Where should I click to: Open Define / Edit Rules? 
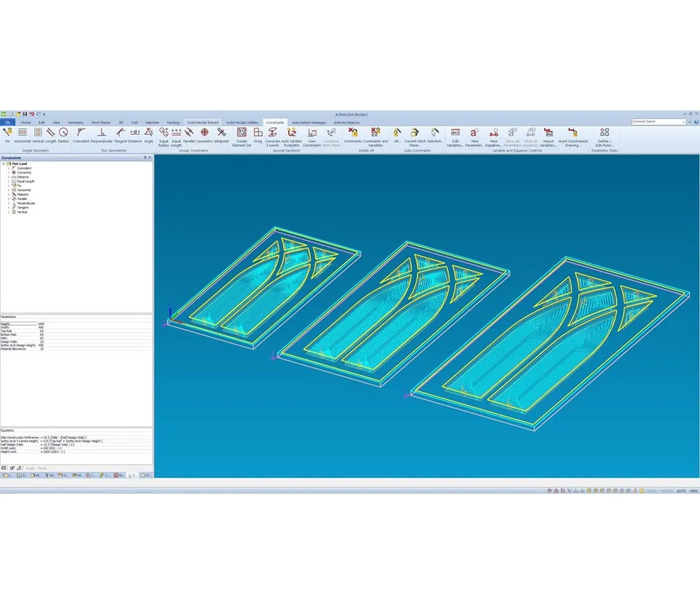point(604,135)
